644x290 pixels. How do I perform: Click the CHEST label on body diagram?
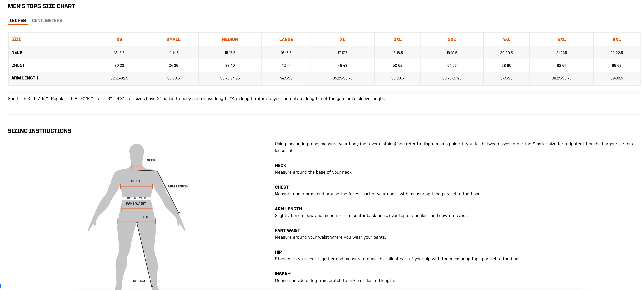(x=136, y=181)
